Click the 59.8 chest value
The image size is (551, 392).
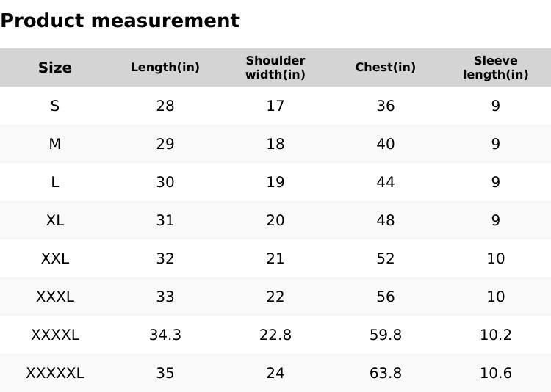point(386,335)
